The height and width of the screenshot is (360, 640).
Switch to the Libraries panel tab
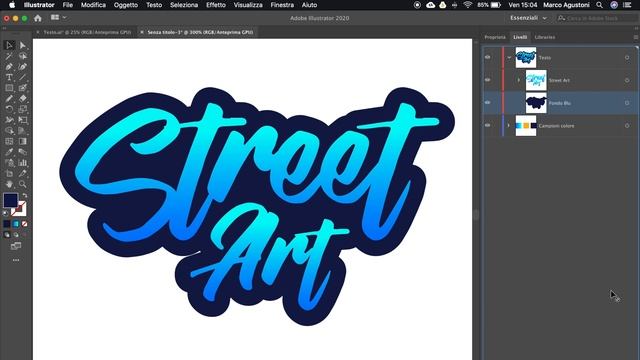tap(544, 37)
